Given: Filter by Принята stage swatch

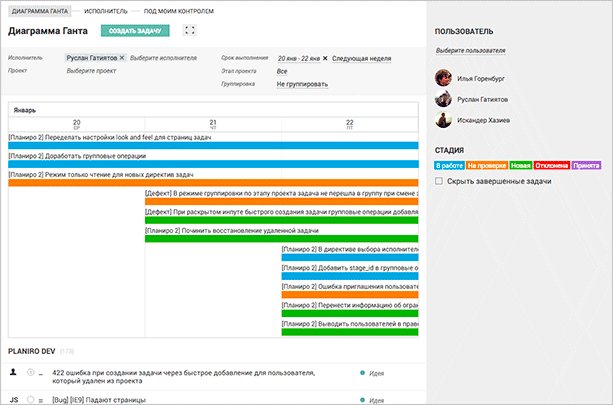Looking at the screenshot, I should 586,165.
